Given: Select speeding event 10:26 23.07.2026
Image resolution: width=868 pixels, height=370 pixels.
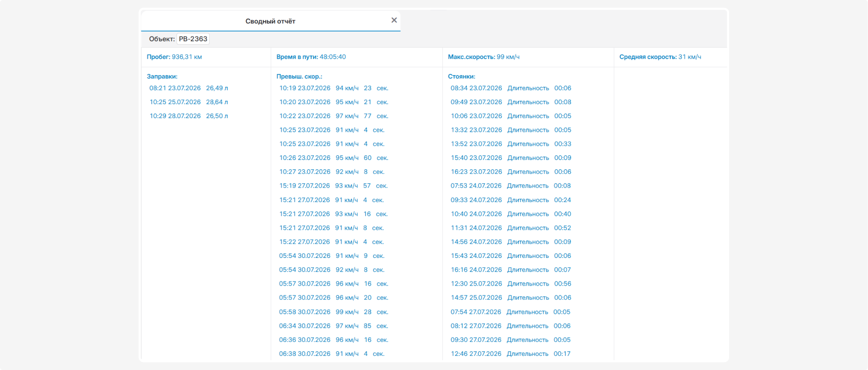Looking at the screenshot, I should (334, 158).
